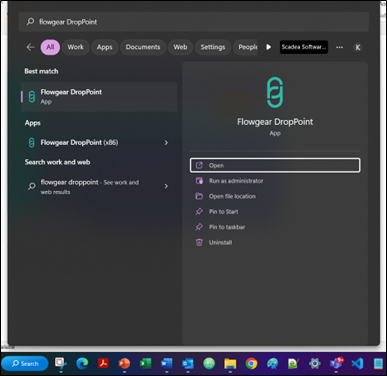
Task: Open the notepad-with-pencil app in taskbar
Action: (x=293, y=363)
